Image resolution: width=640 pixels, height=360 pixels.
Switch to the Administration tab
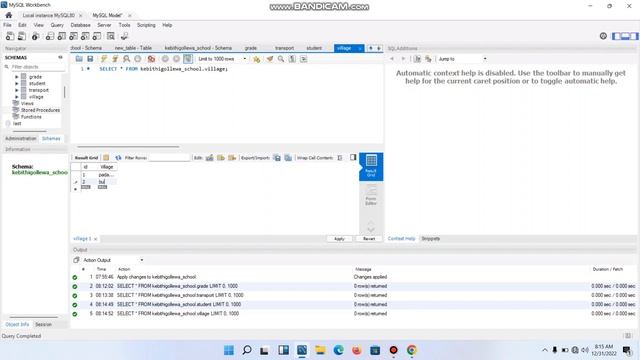pos(21,139)
